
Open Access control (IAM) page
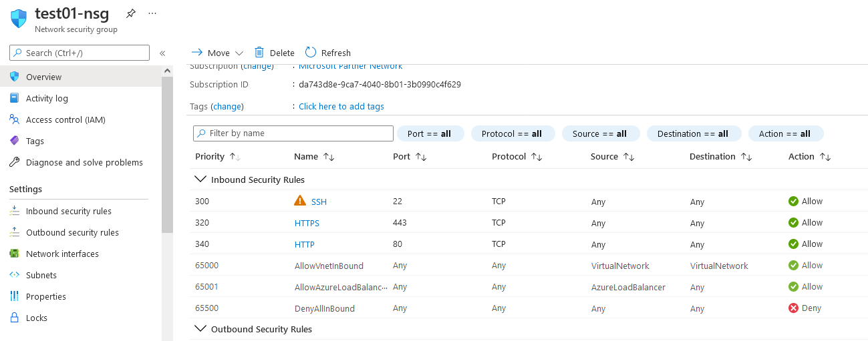[65, 120]
